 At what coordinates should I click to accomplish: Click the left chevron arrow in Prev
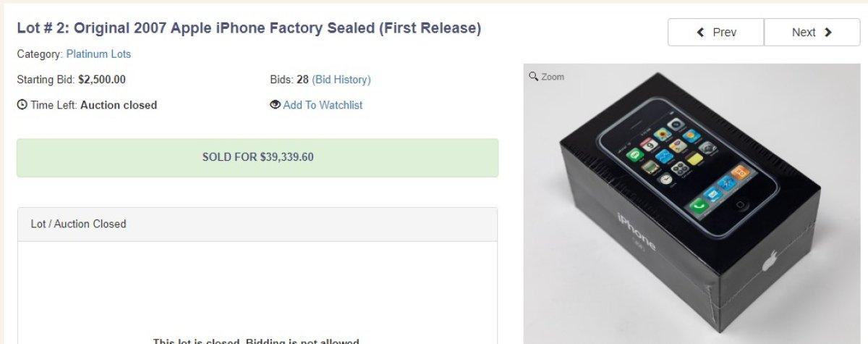700,33
